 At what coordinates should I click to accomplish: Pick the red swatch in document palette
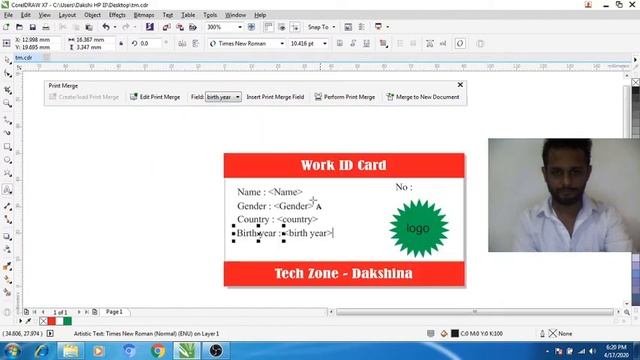point(52,321)
